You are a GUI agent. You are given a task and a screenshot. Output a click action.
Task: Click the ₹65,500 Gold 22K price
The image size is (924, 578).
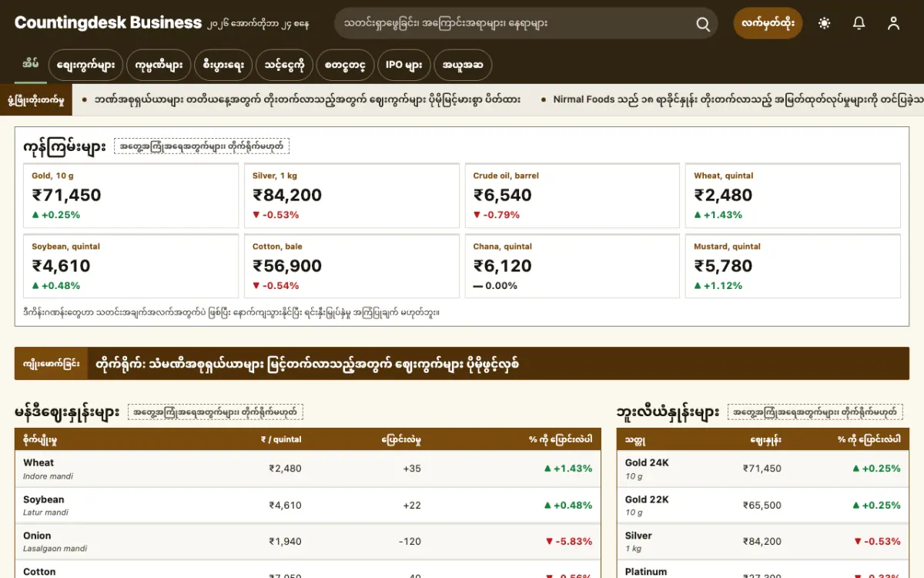pos(762,505)
